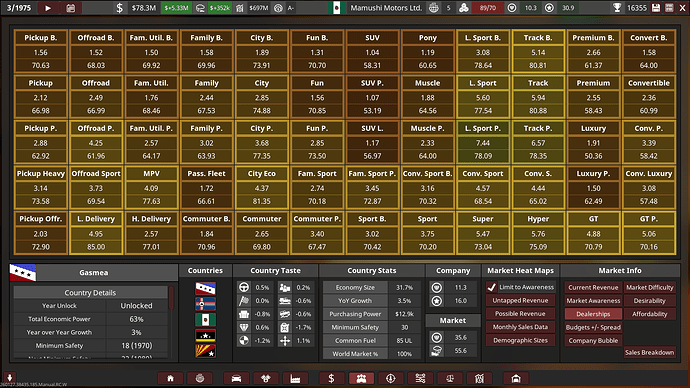Click the Country Details panel scrollbar
Image resolution: width=690 pixels, height=388 pixels.
171,298
